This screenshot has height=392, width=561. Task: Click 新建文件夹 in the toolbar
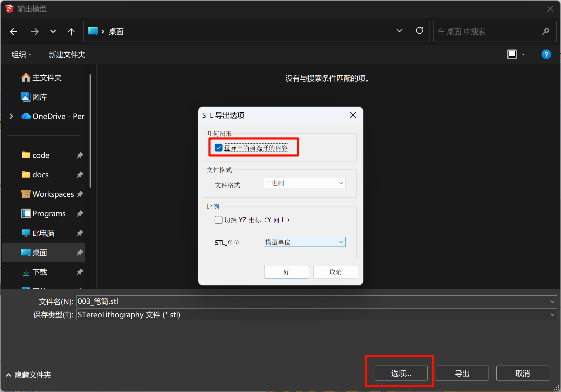click(67, 55)
